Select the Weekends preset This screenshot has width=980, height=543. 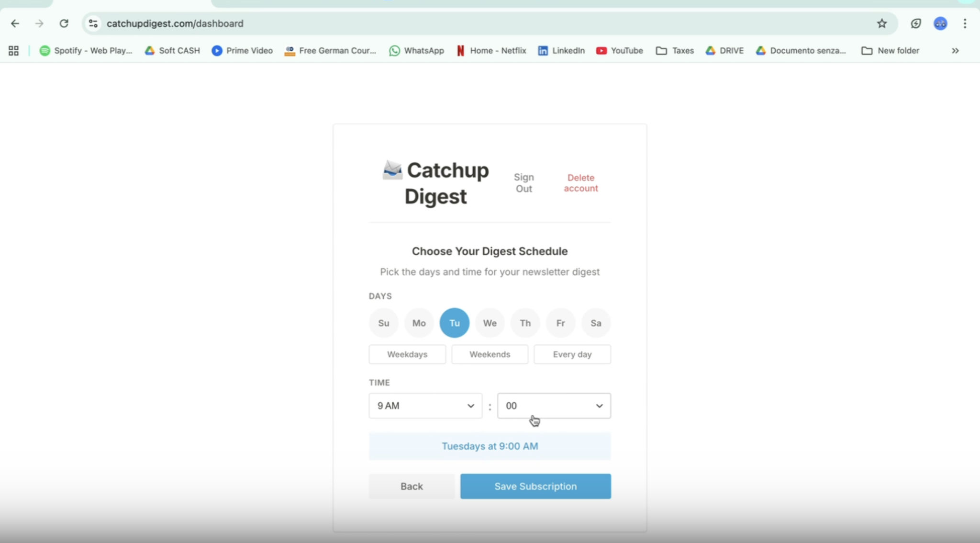pyautogui.click(x=490, y=354)
